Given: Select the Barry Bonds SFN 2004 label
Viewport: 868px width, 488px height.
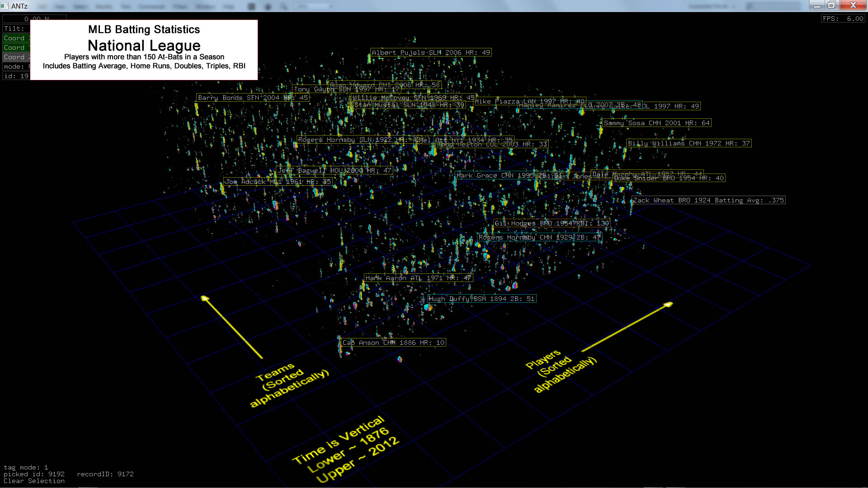Looking at the screenshot, I should click(x=253, y=98).
